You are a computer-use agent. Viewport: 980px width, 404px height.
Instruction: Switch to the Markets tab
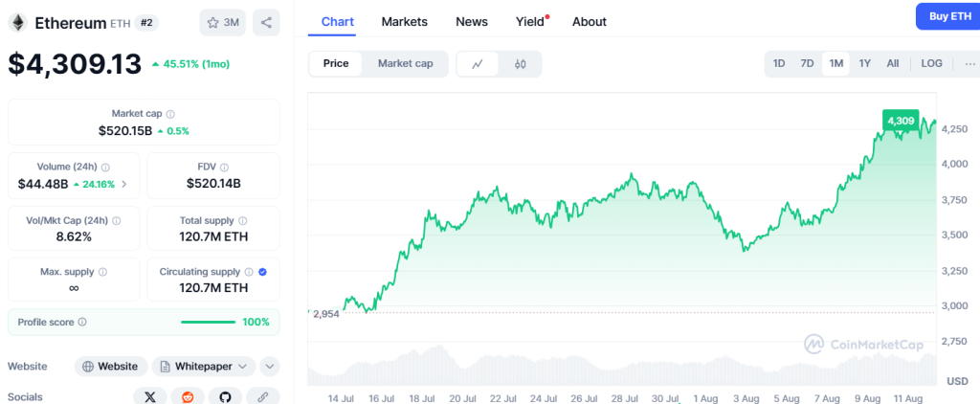[404, 21]
